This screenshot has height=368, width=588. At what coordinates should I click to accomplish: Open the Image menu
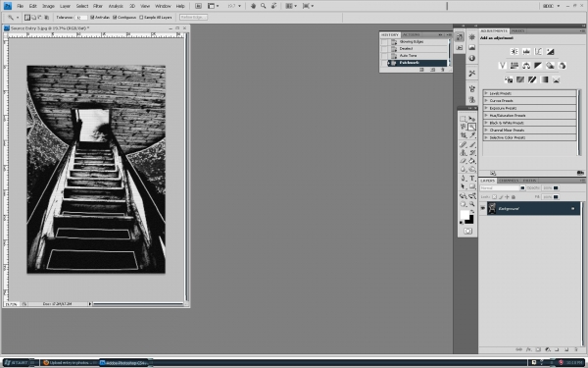[x=48, y=6]
